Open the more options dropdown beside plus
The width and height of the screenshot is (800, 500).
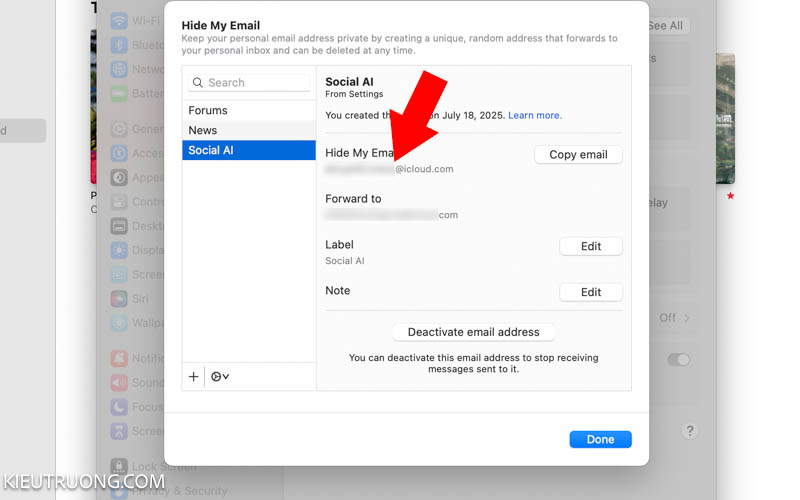click(220, 377)
